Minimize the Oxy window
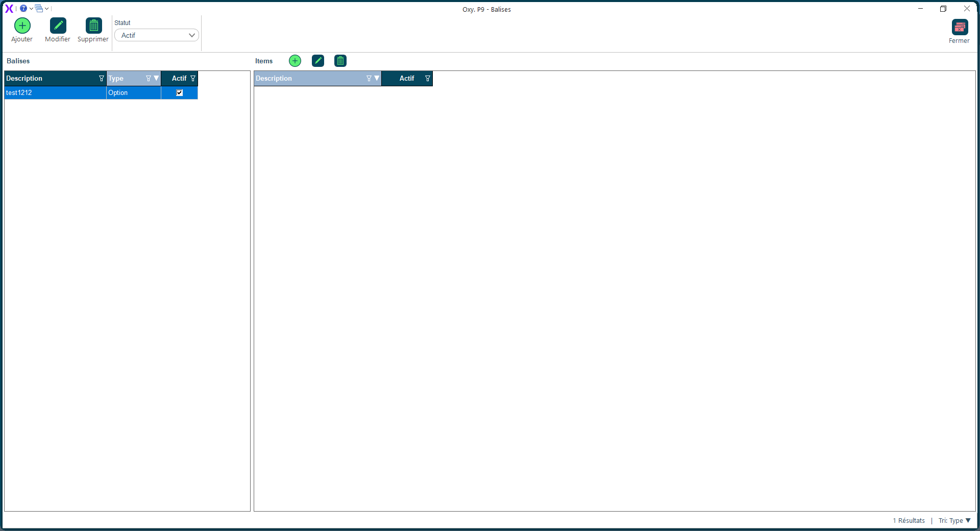Image resolution: width=980 pixels, height=531 pixels. click(x=920, y=9)
